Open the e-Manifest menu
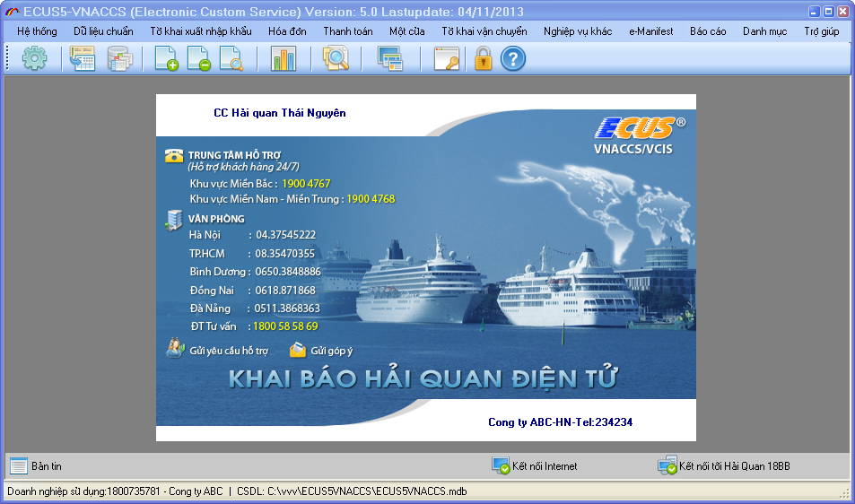 tap(650, 31)
